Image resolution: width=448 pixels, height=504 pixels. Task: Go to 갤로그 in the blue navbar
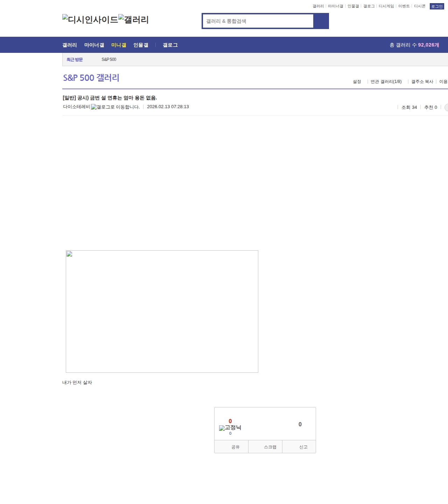click(170, 45)
